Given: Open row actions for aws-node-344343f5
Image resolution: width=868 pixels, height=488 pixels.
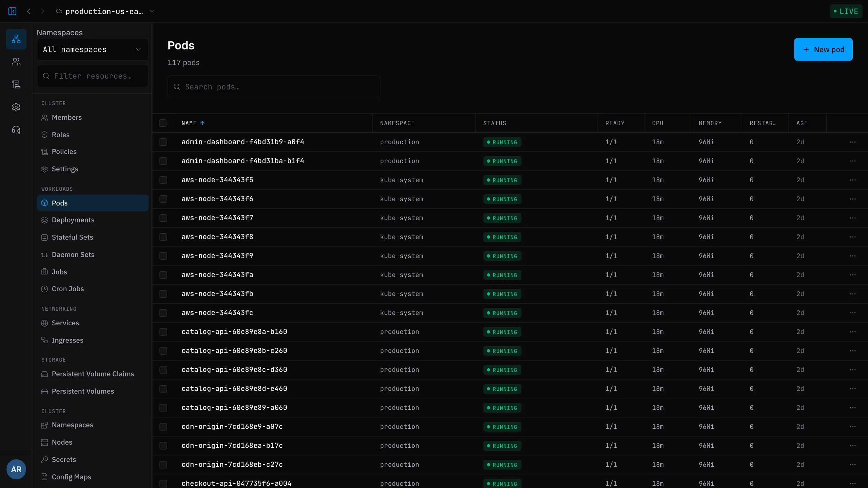Looking at the screenshot, I should tap(853, 180).
